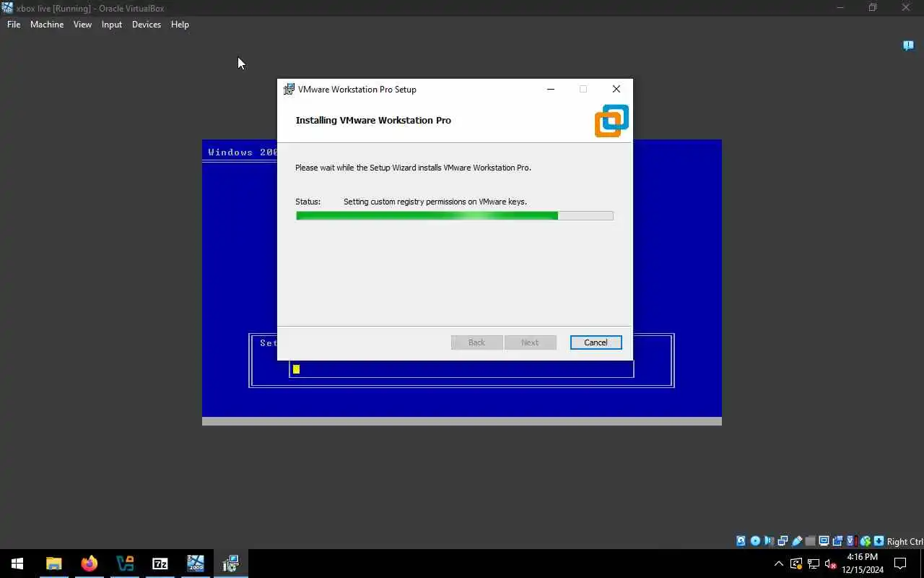
Task: Close the VMware Workstation Pro Setup dialog
Action: point(616,90)
